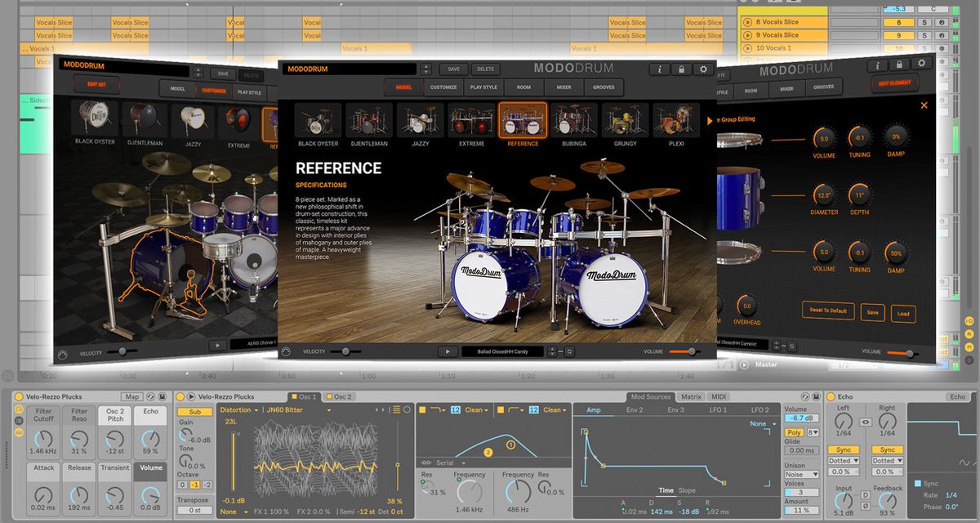Screen dimensions: 980x523
Task: Click preset up/down stepper beside MODODRUM name
Action: point(428,69)
